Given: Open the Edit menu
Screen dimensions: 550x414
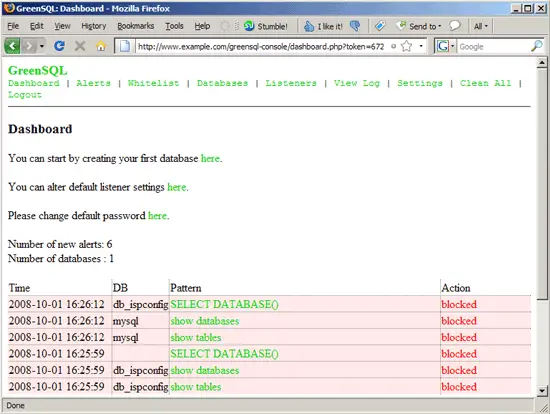Looking at the screenshot, I should (x=36, y=26).
